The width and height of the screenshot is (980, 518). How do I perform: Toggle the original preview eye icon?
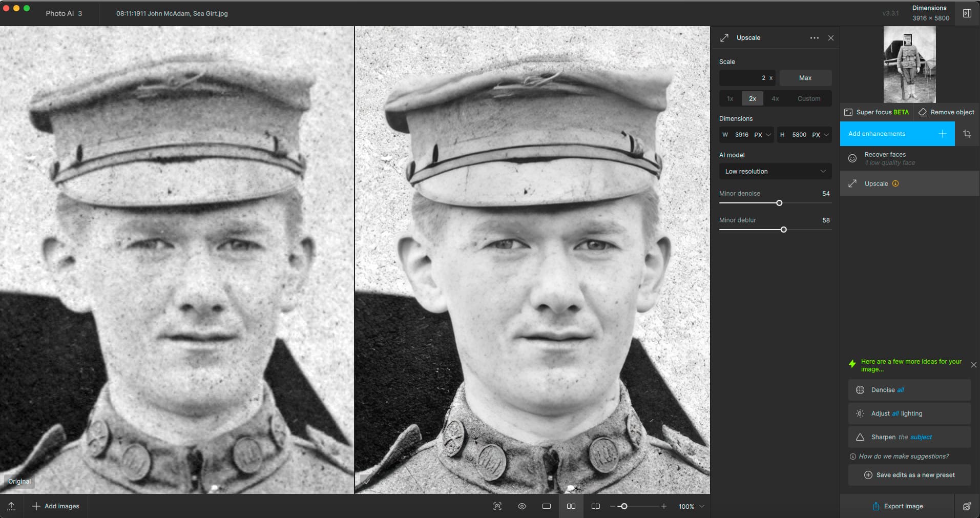(522, 506)
